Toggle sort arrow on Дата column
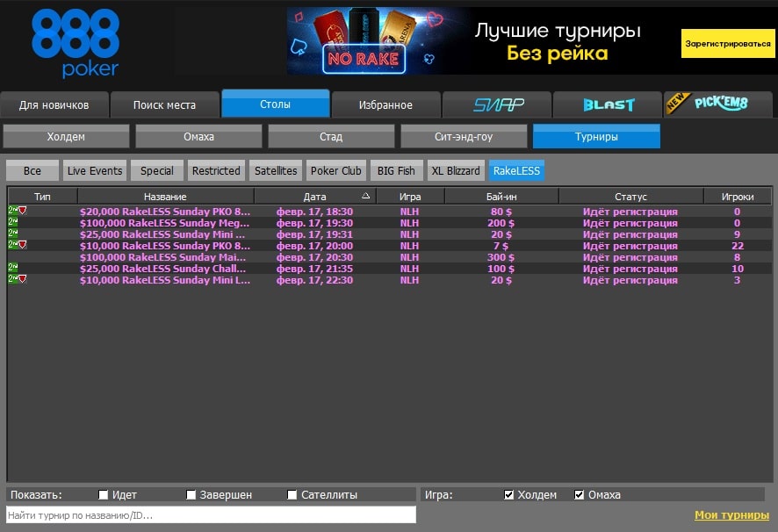Image resolution: width=778 pixels, height=532 pixels. coord(365,196)
